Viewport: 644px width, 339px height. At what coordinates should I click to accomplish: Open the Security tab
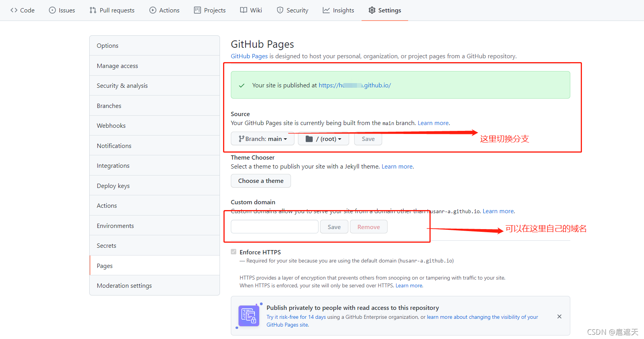click(293, 10)
